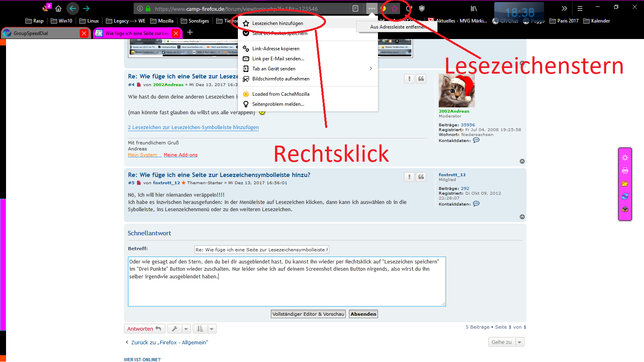Click the post #5 title link

click(219, 175)
